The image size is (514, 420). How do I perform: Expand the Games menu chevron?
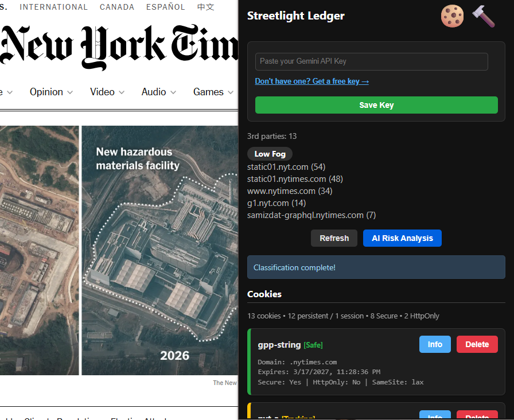point(231,92)
